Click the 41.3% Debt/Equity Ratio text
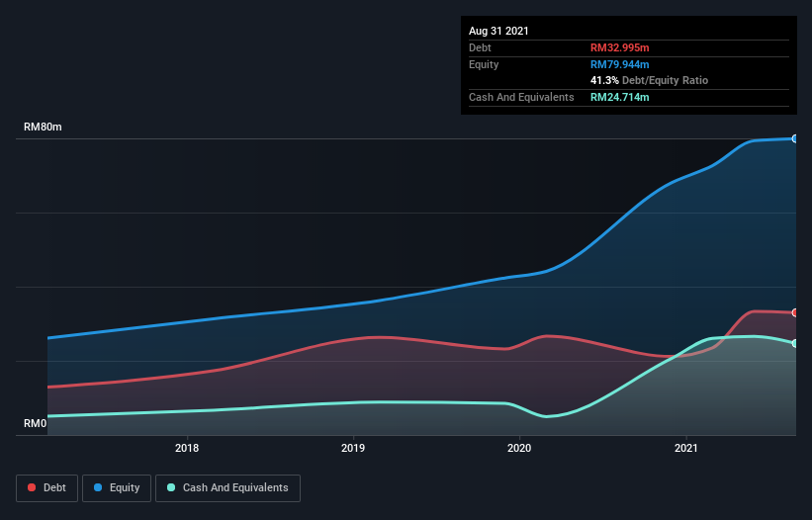812x520 pixels. coord(650,80)
